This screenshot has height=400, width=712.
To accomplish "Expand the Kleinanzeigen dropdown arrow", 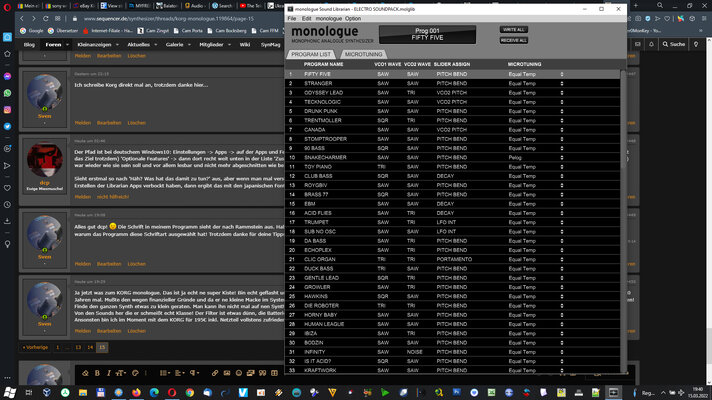I will click(x=117, y=44).
